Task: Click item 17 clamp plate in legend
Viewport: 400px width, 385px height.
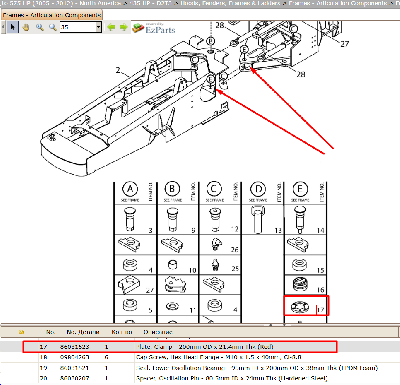Action: point(306,306)
